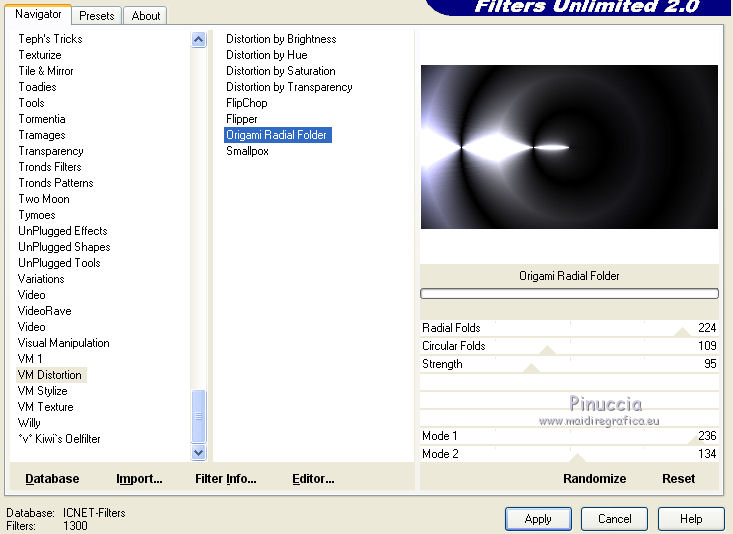Open the Tools category
The width and height of the screenshot is (733, 534).
pyautogui.click(x=31, y=103)
